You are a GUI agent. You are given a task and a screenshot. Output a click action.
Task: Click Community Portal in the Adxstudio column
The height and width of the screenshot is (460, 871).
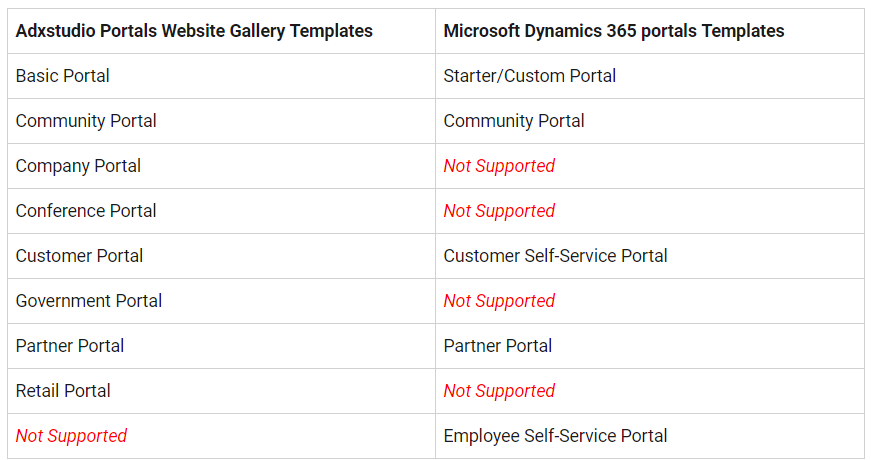tap(86, 121)
